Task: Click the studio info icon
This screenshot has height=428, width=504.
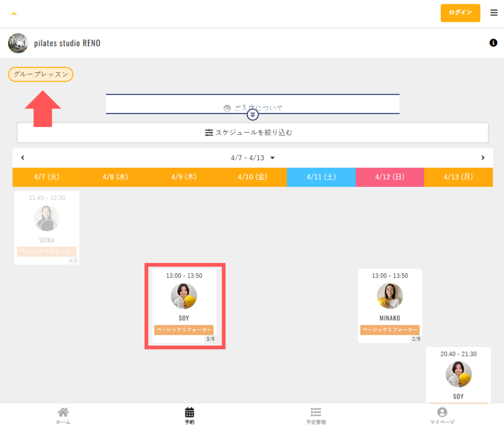Action: [493, 43]
